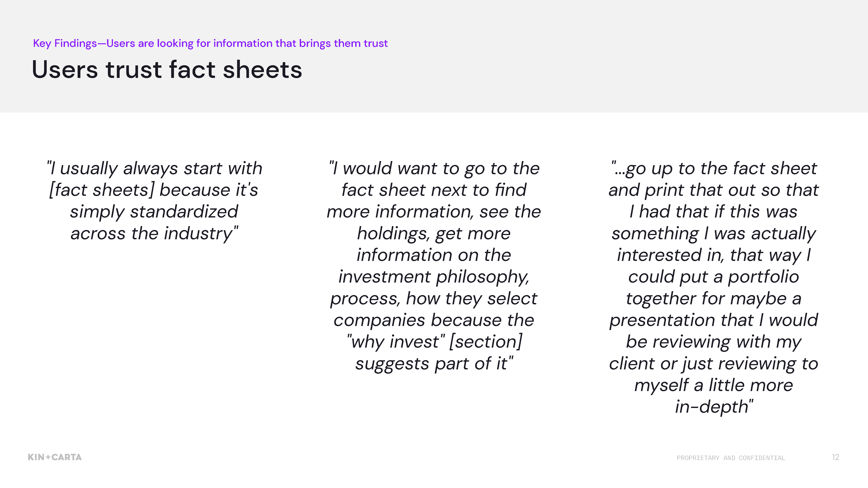Click the '[fact sheets] because it's' line
868x488 pixels.
coord(154,190)
